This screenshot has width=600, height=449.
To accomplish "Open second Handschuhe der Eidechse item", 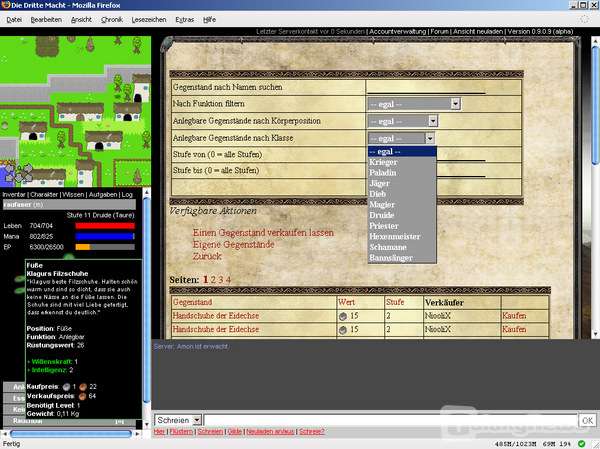I will [x=216, y=329].
